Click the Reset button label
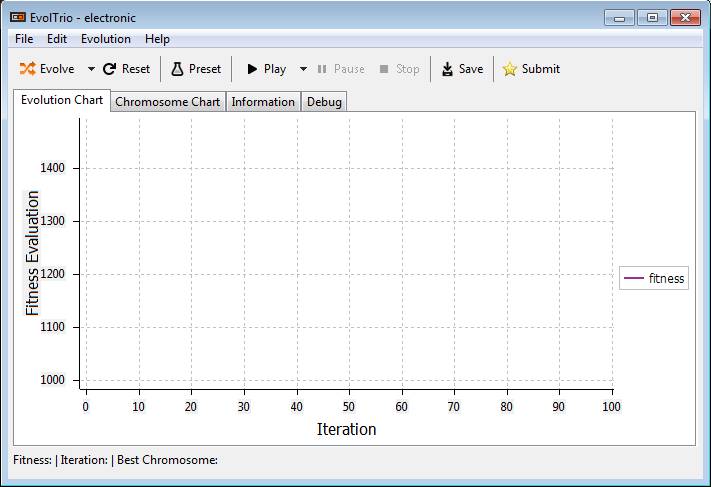This screenshot has height=487, width=711. [136, 69]
